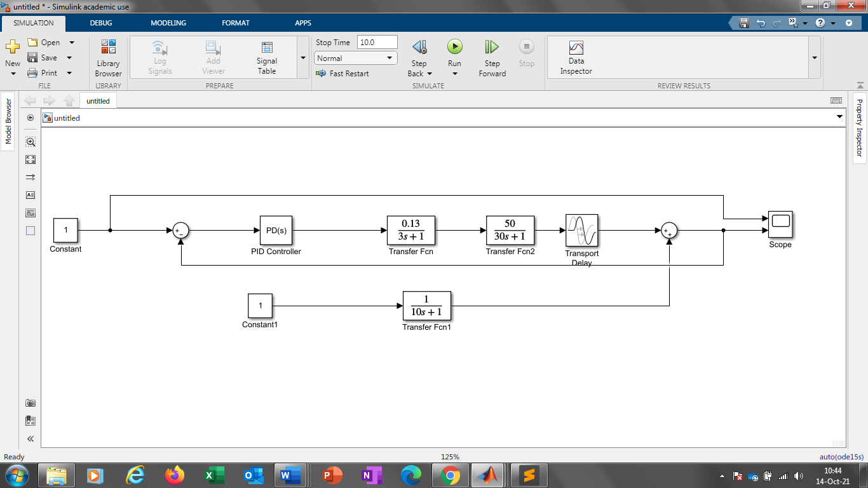Open the untitled breadcrumb dropdown arrow
This screenshot has height=488, width=868.
(840, 117)
